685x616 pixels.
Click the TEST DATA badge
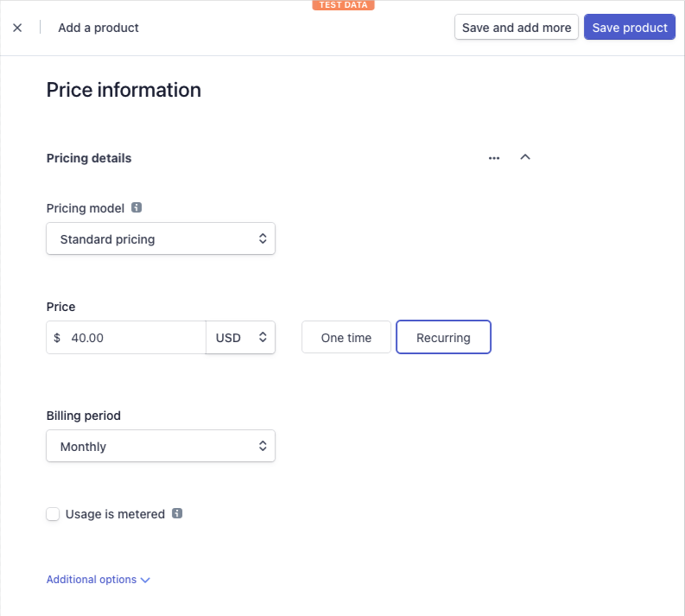tap(344, 5)
